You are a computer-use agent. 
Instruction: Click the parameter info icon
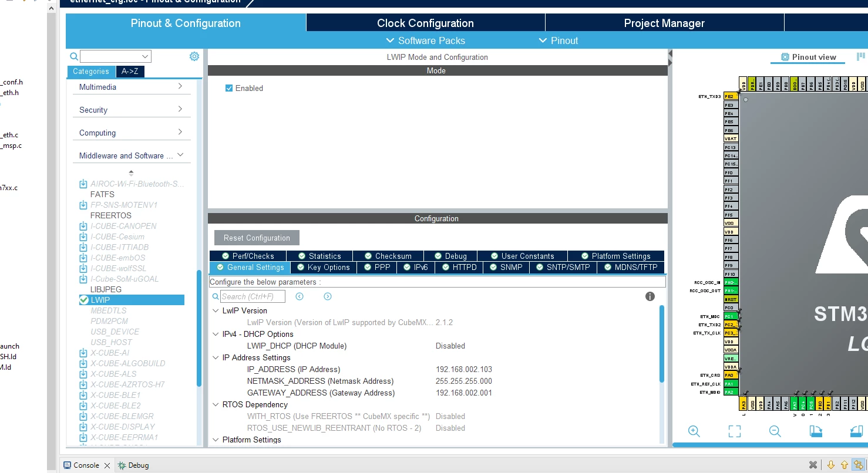[x=650, y=296]
